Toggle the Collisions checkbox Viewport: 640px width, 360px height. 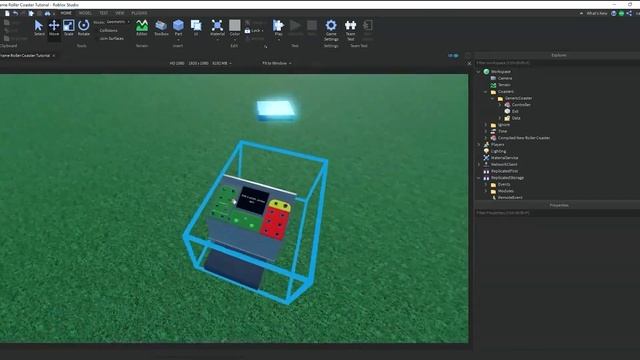click(x=109, y=31)
